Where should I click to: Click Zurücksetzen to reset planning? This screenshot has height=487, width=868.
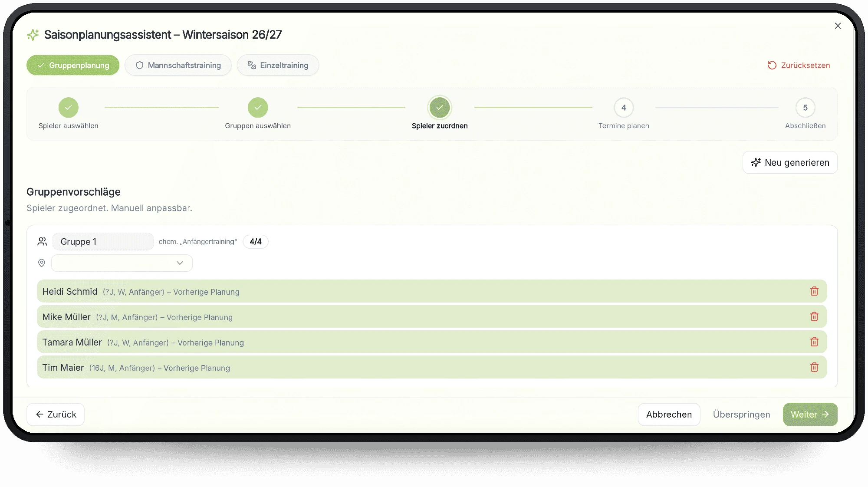point(799,65)
